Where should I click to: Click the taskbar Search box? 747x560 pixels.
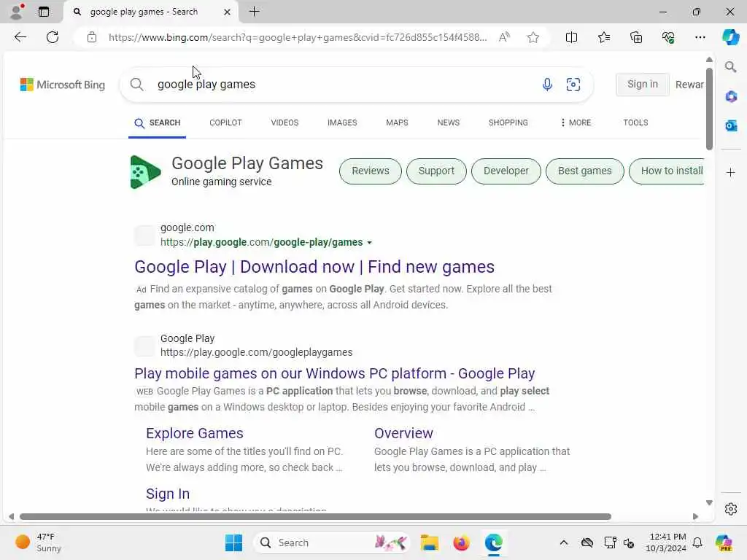coord(332,542)
